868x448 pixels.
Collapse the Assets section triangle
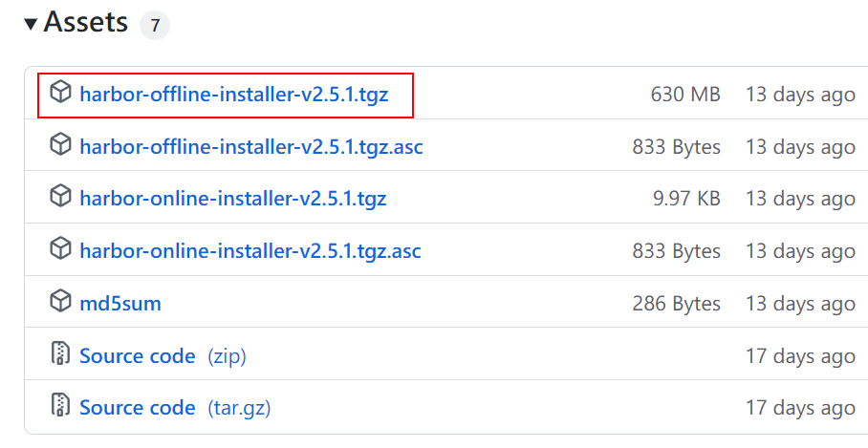pos(31,24)
